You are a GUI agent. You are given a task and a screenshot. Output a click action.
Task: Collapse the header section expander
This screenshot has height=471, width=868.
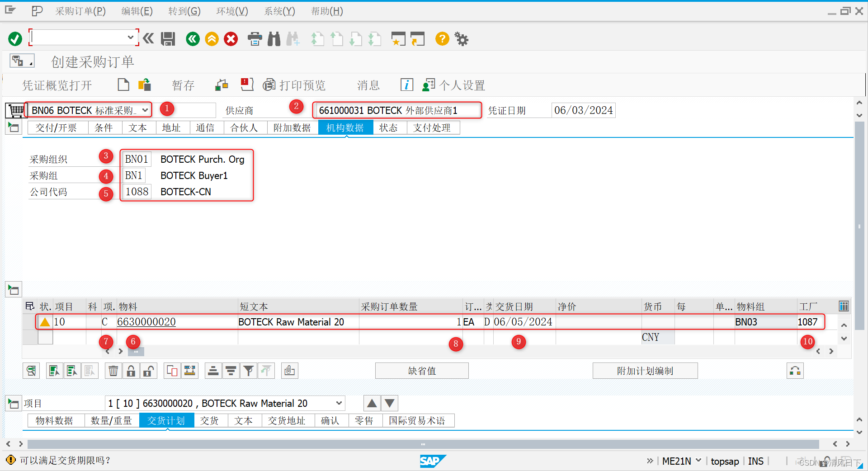[14, 127]
